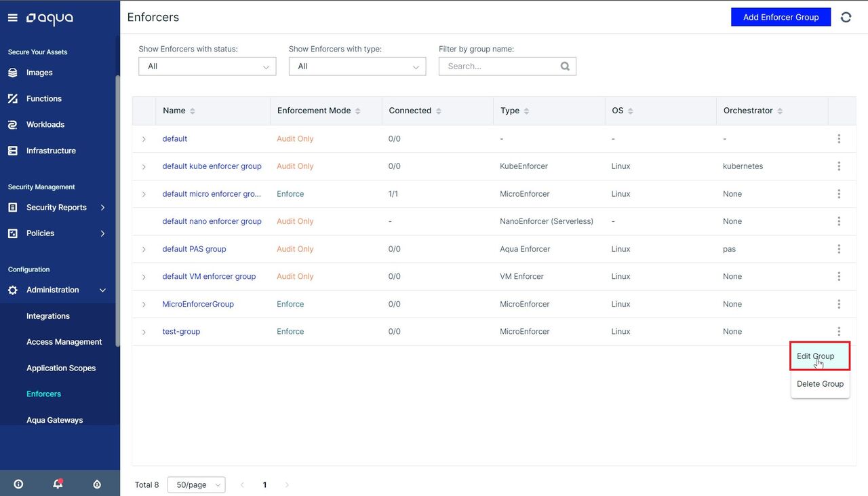This screenshot has width=868, height=496.
Task: Go to previous page arrow
Action: [x=243, y=484]
